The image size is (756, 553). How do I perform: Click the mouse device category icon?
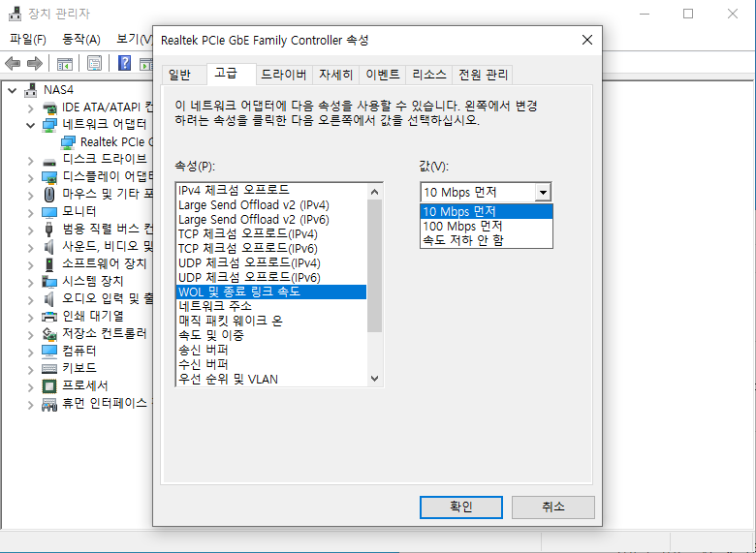coord(49,194)
